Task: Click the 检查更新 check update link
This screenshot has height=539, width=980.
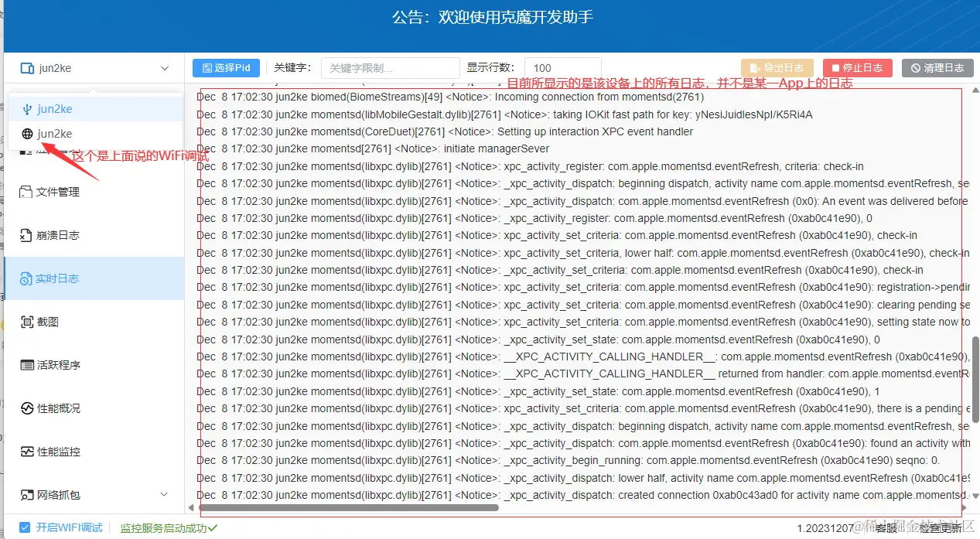Action: (x=941, y=527)
